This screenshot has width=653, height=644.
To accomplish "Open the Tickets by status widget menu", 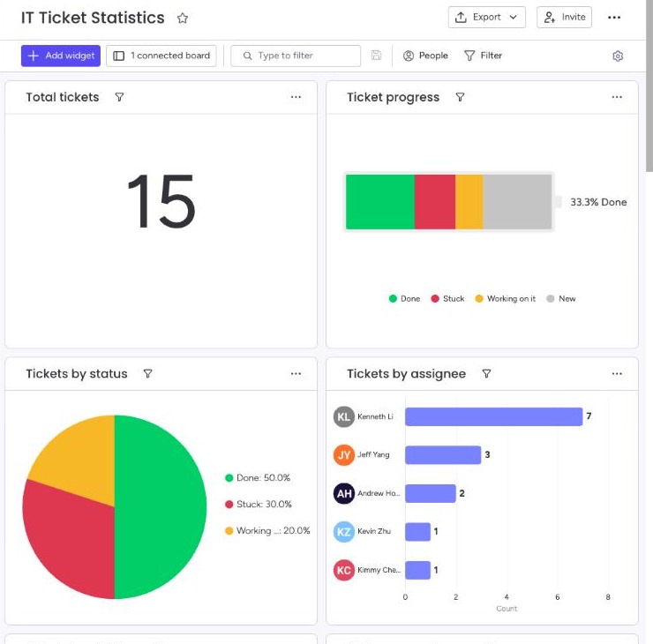I will point(296,373).
